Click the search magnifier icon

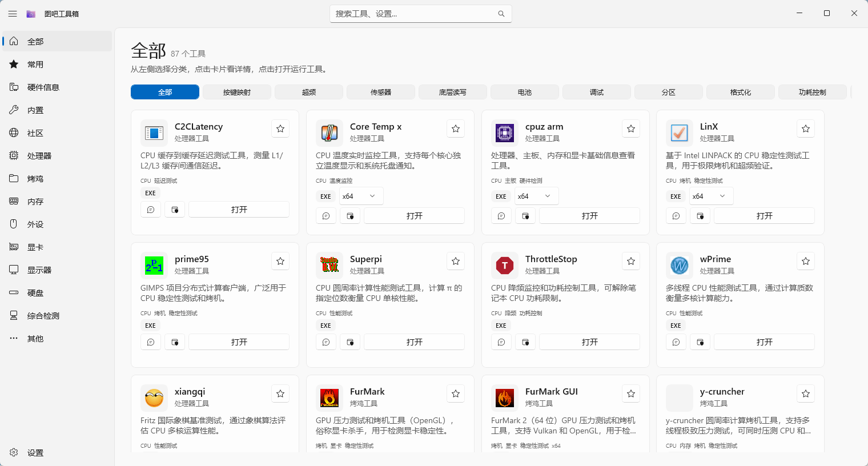coord(501,14)
